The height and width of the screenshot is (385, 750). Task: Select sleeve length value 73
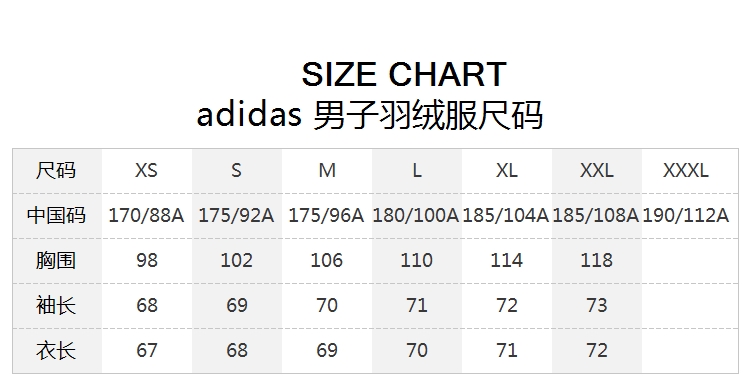point(597,305)
